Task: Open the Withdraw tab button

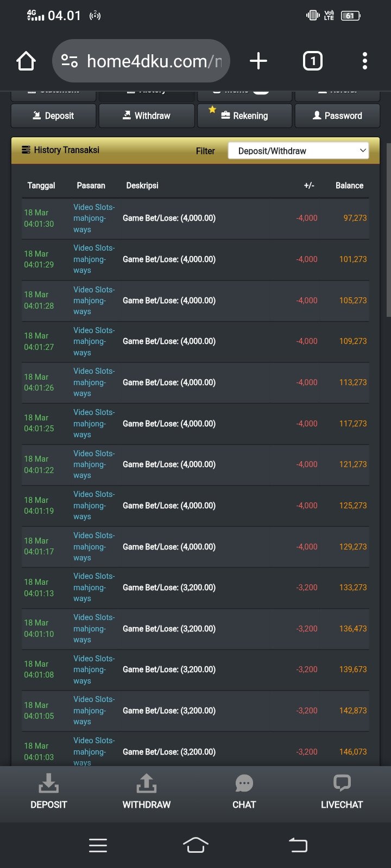Action: pyautogui.click(x=147, y=116)
